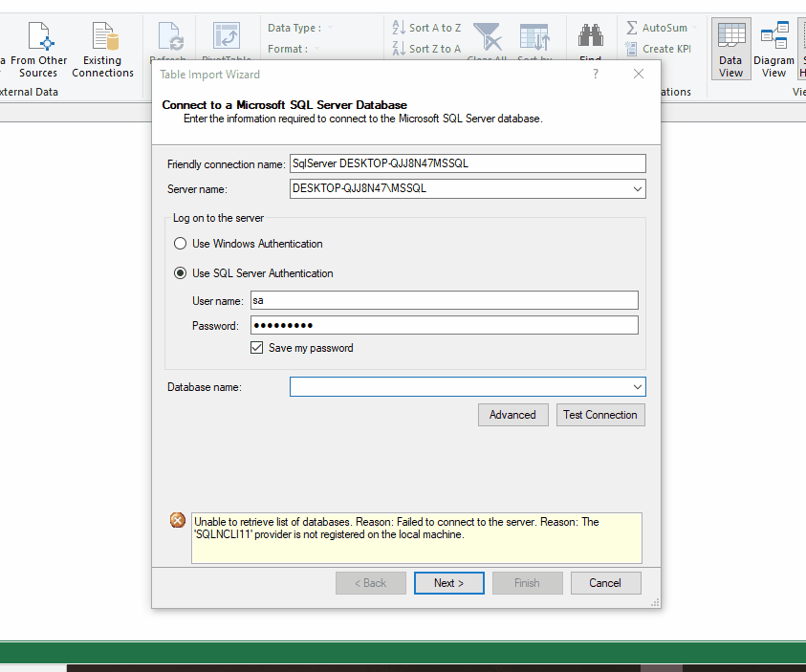Open the Format dropdown in ribbon

click(x=316, y=49)
